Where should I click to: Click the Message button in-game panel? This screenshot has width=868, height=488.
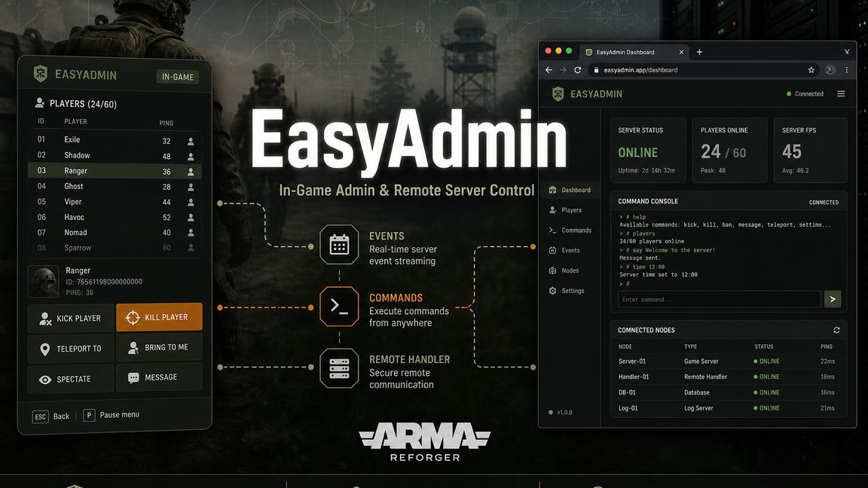160,377
